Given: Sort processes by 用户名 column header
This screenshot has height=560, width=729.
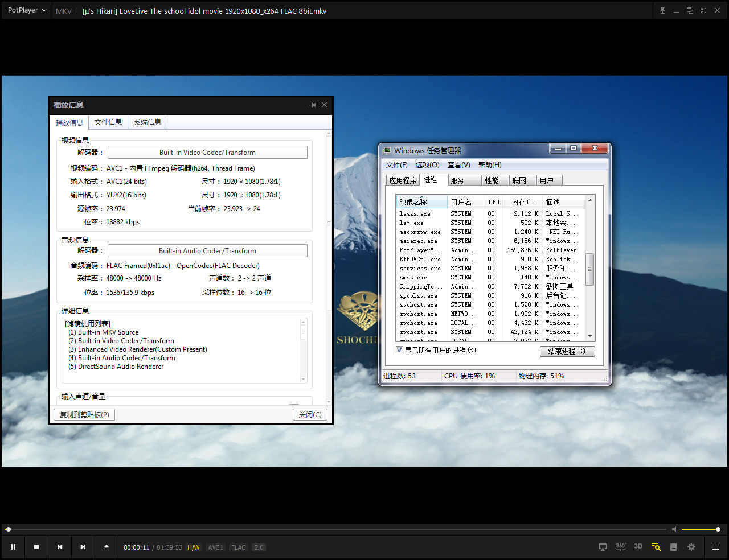Looking at the screenshot, I should 465,202.
